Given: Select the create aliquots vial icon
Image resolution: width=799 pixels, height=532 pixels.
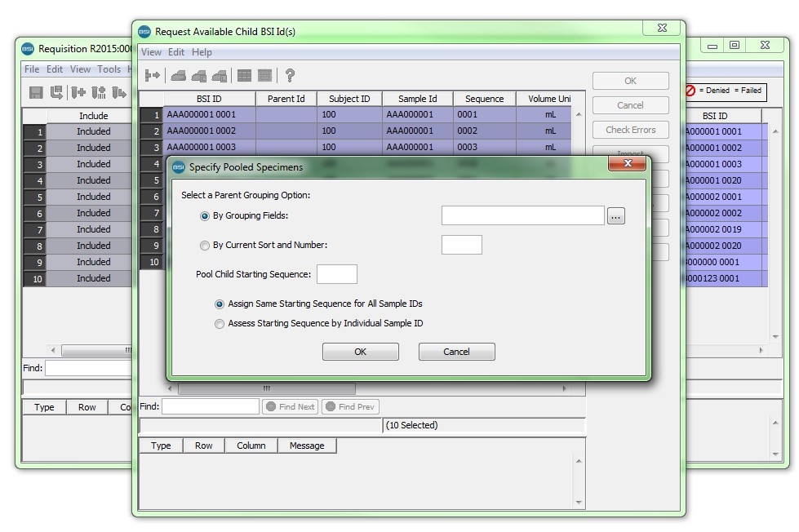Looking at the screenshot, I should 100,92.
